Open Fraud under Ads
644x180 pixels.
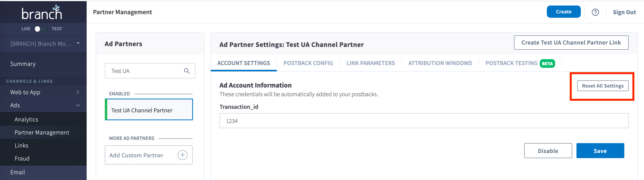click(x=22, y=158)
